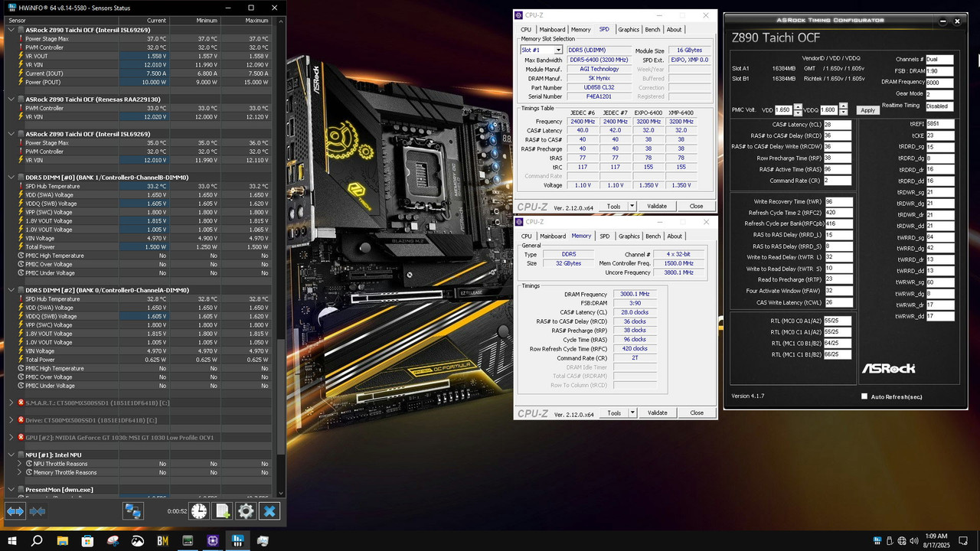Click Gear Mode value field
The image size is (980, 551).
pos(939,94)
